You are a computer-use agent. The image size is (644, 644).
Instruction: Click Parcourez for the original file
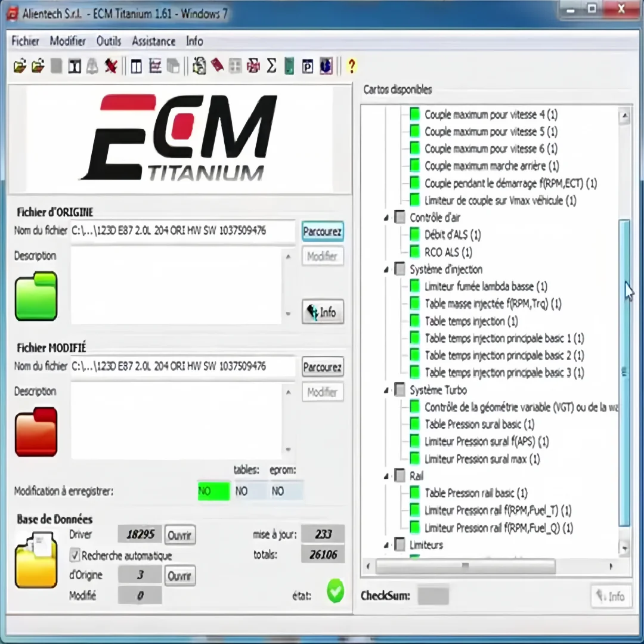pos(322,231)
